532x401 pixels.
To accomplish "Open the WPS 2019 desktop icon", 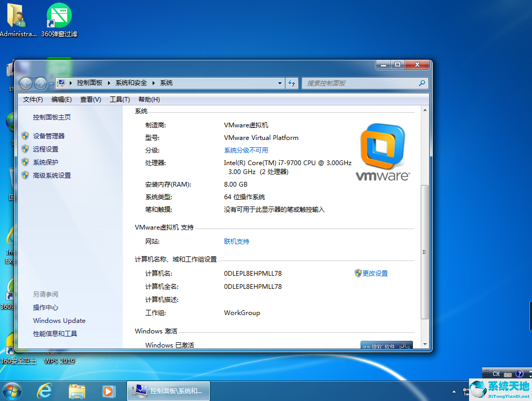I will pyautogui.click(x=59, y=358).
